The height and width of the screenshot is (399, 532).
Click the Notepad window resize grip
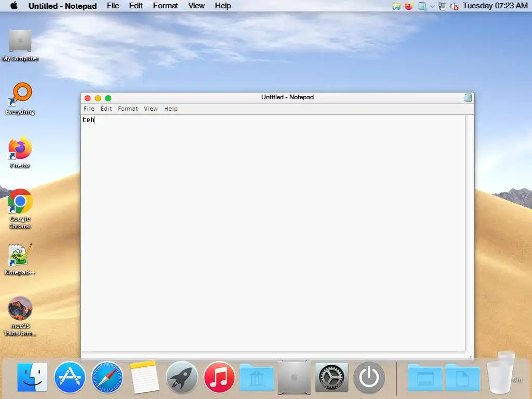point(471,356)
